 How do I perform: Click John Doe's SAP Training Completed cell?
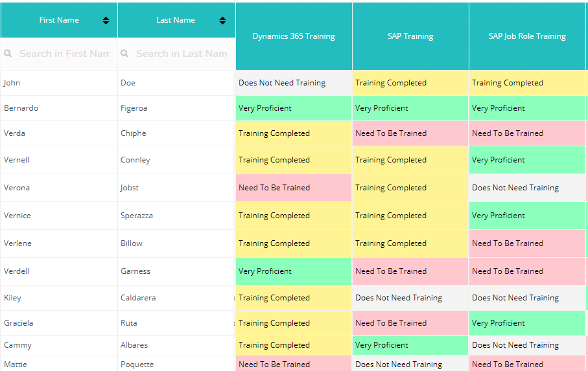pos(410,83)
